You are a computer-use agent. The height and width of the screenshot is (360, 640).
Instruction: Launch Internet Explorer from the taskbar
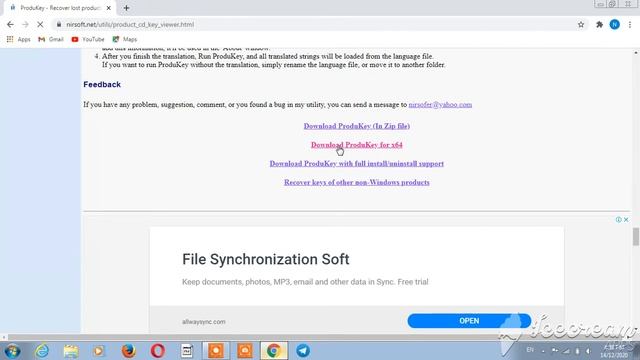(42, 351)
